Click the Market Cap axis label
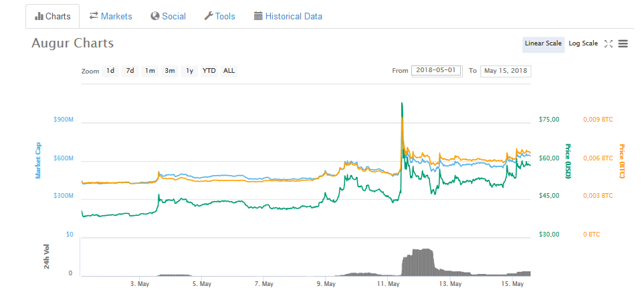 (38, 160)
